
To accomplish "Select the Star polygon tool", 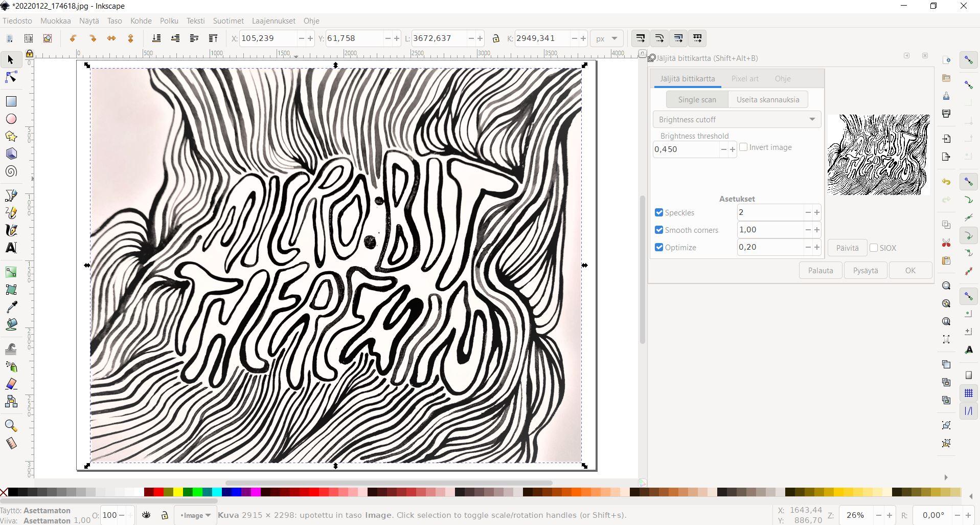I will click(x=11, y=136).
